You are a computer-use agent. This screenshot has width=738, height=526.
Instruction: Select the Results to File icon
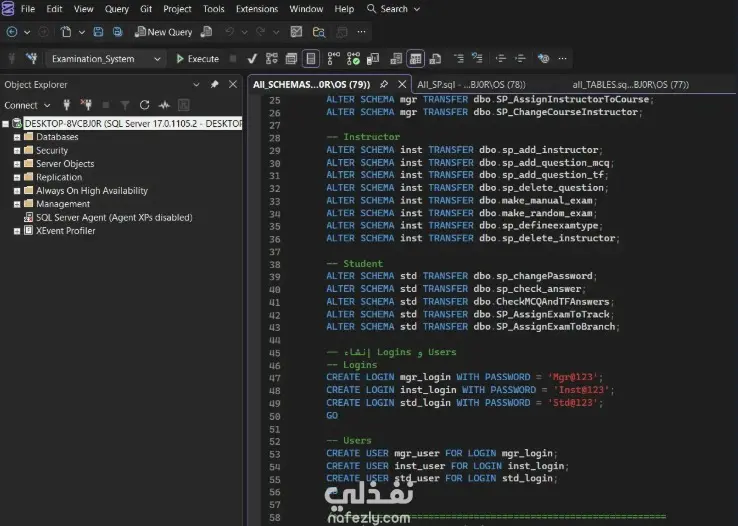[x=435, y=58]
